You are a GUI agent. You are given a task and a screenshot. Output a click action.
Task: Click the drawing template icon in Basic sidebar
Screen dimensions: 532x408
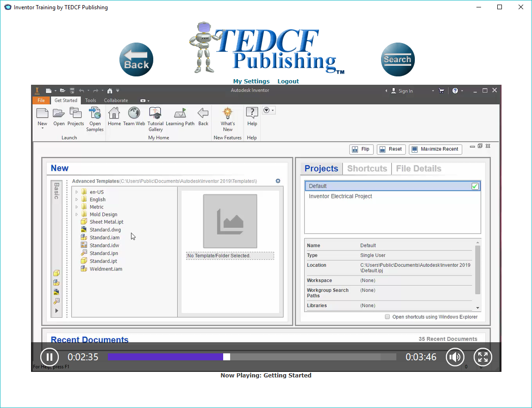(x=56, y=292)
